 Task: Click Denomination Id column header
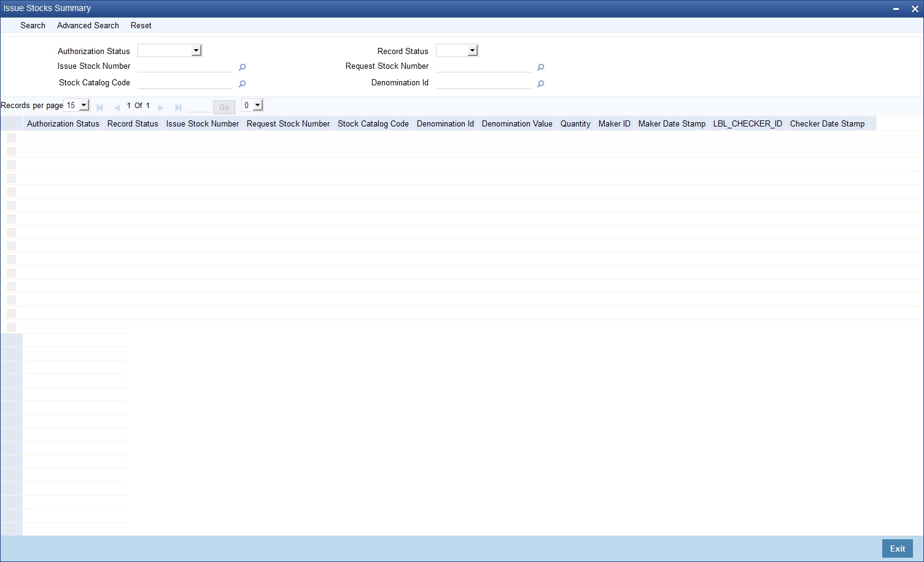[445, 123]
